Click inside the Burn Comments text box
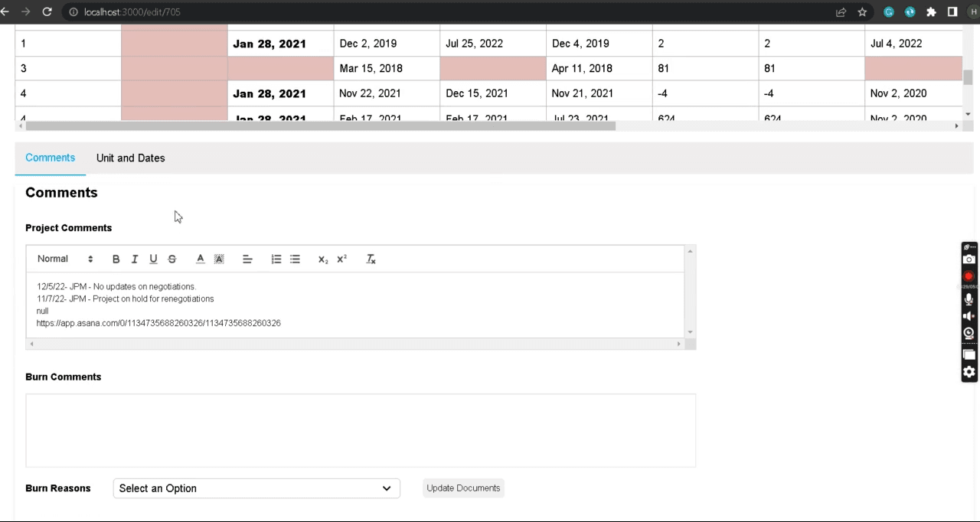980x522 pixels. (361, 430)
